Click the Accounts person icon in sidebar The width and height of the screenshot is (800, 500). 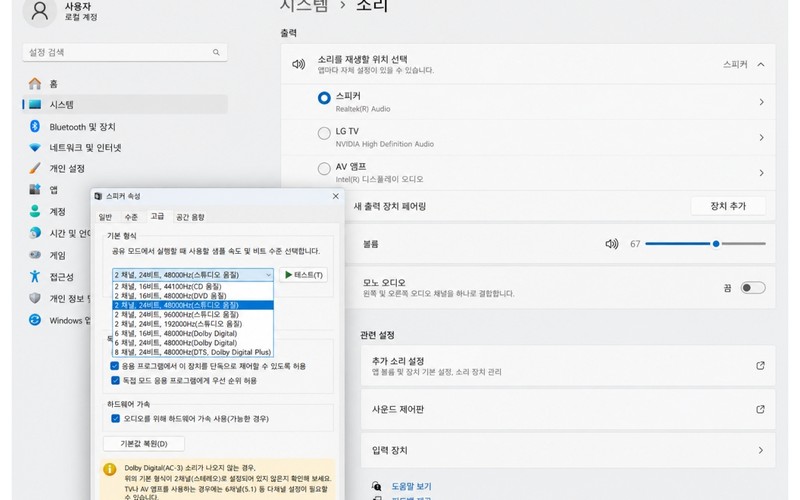35,211
